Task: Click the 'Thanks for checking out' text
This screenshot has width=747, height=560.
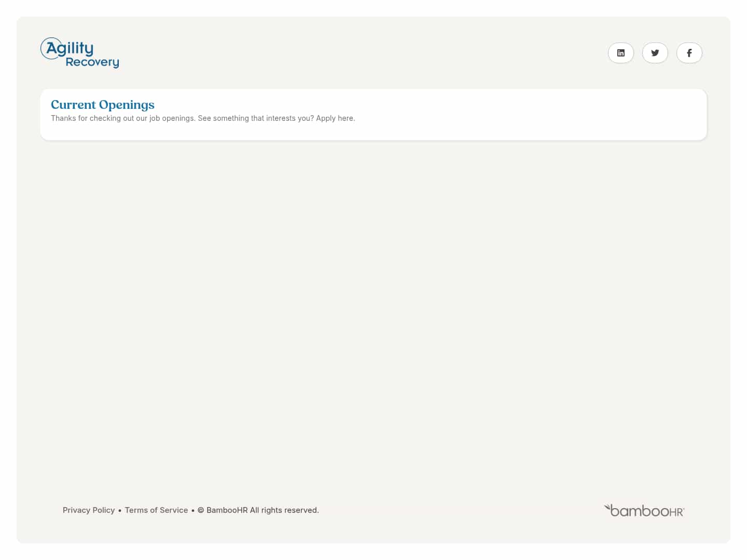Action: click(203, 118)
